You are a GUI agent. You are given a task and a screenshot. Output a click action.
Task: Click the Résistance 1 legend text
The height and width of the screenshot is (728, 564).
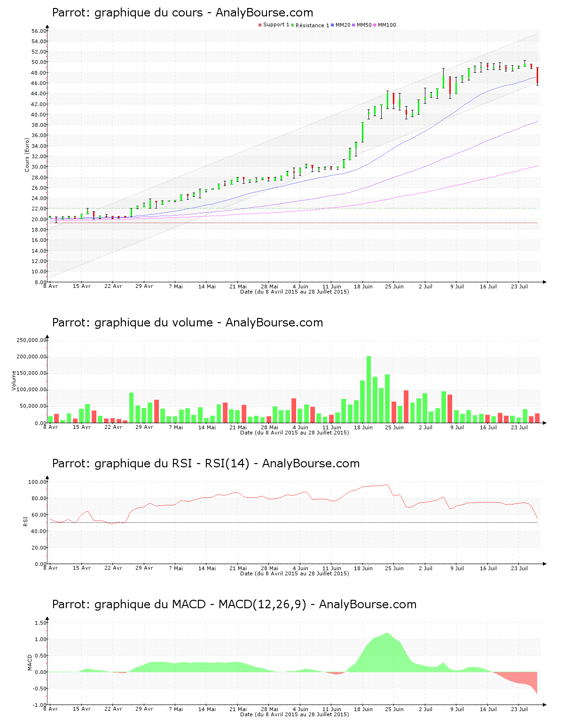point(312,25)
